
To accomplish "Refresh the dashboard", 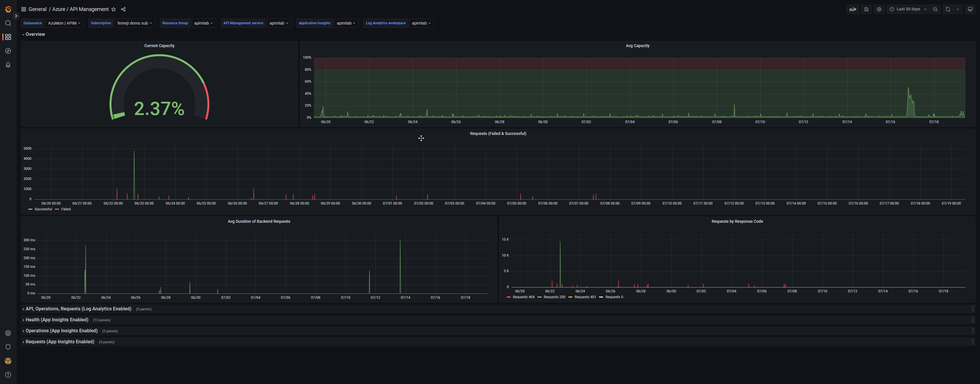I will click(948, 9).
